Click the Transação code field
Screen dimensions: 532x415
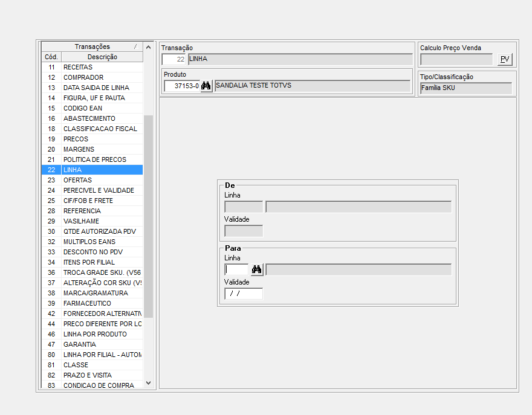[174, 59]
